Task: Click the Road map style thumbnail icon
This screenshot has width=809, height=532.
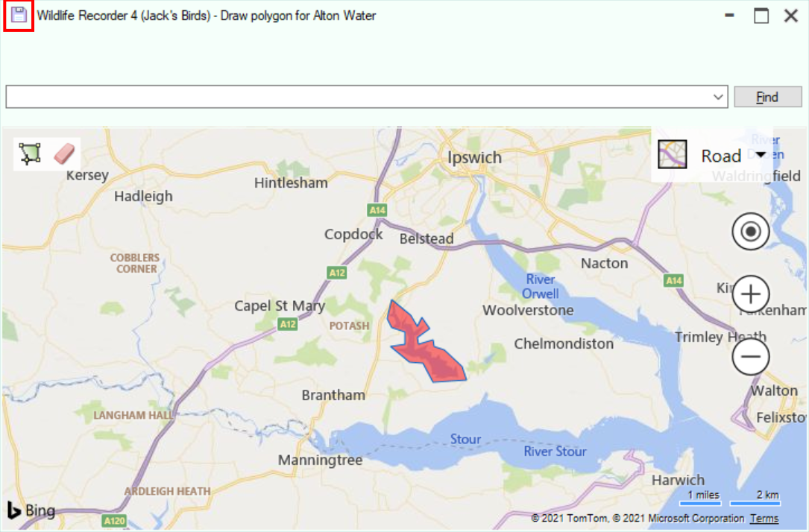Action: pyautogui.click(x=672, y=154)
